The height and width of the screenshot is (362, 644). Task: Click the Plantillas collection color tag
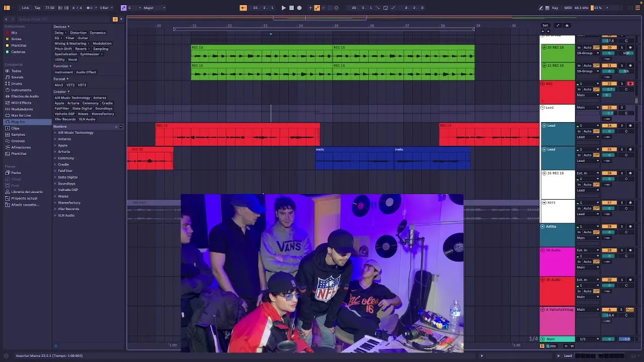click(7, 45)
